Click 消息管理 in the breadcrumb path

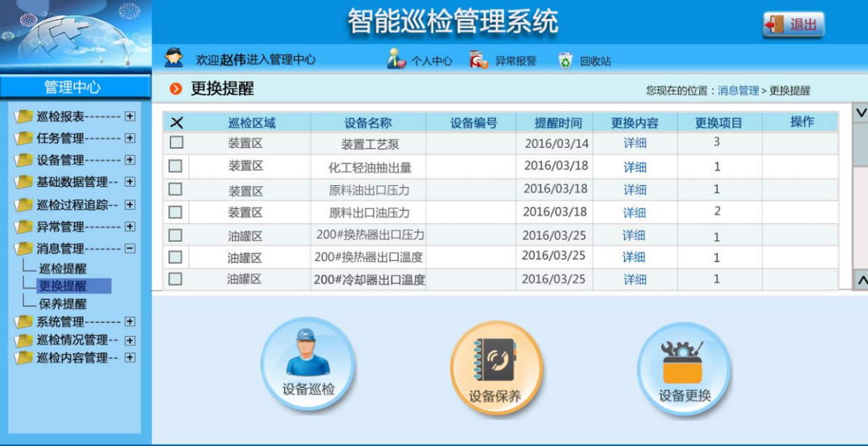pyautogui.click(x=740, y=90)
